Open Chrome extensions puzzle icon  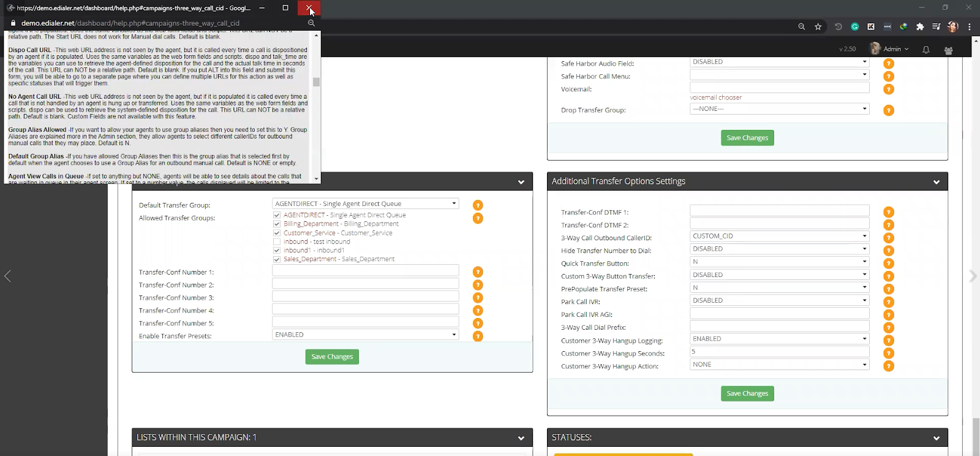tap(920, 26)
